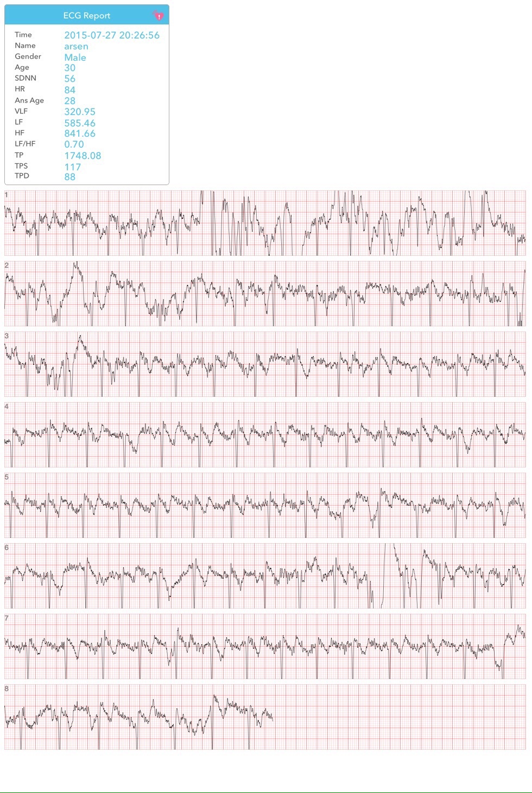Click the Gender label
The width and height of the screenshot is (532, 793).
28,56
